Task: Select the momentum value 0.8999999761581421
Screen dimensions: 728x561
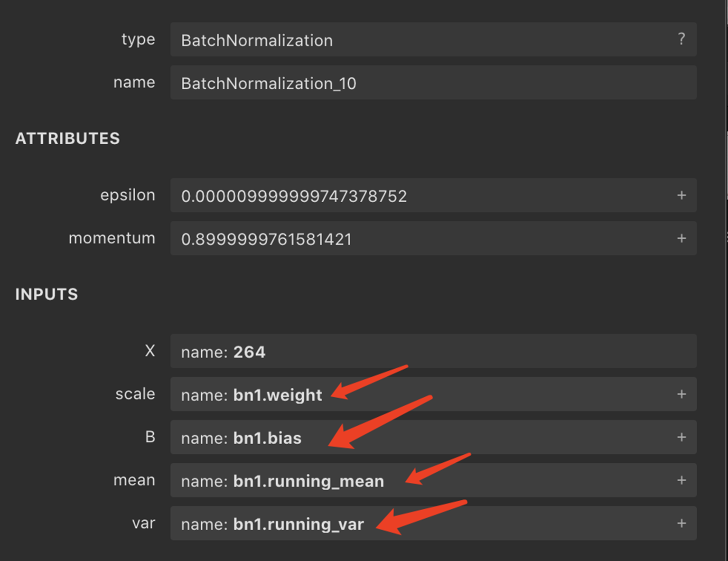Action: [x=266, y=239]
